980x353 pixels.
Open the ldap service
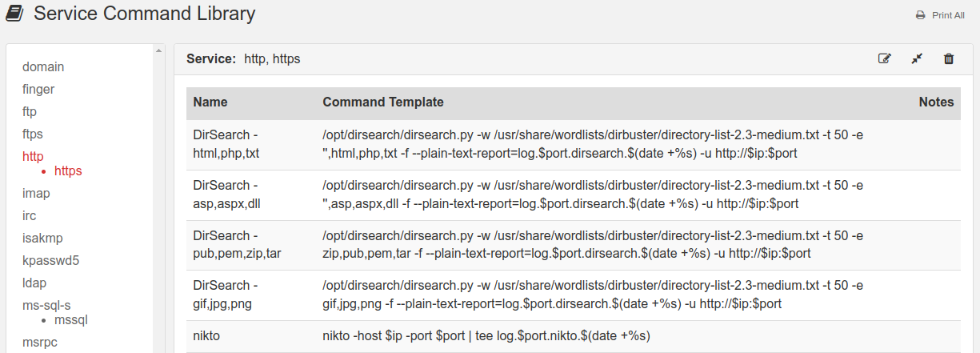[35, 283]
